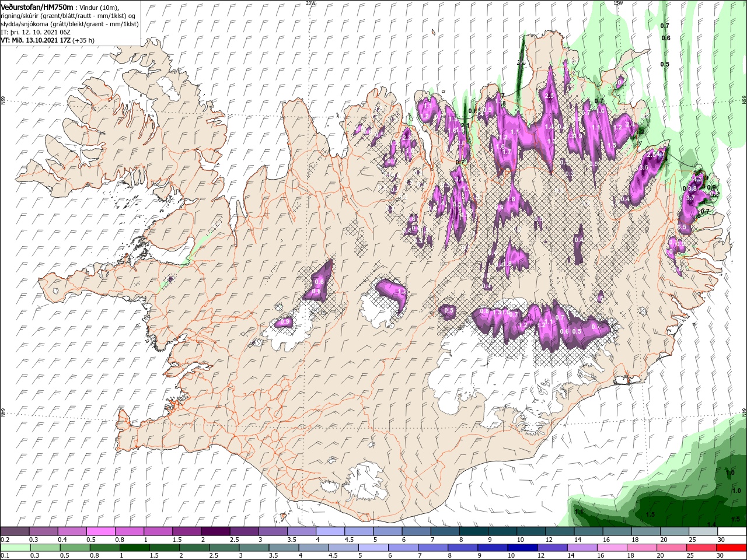Select lower legend purple swatch between 12 and 14
747x560 pixels.
pyautogui.click(x=551, y=548)
